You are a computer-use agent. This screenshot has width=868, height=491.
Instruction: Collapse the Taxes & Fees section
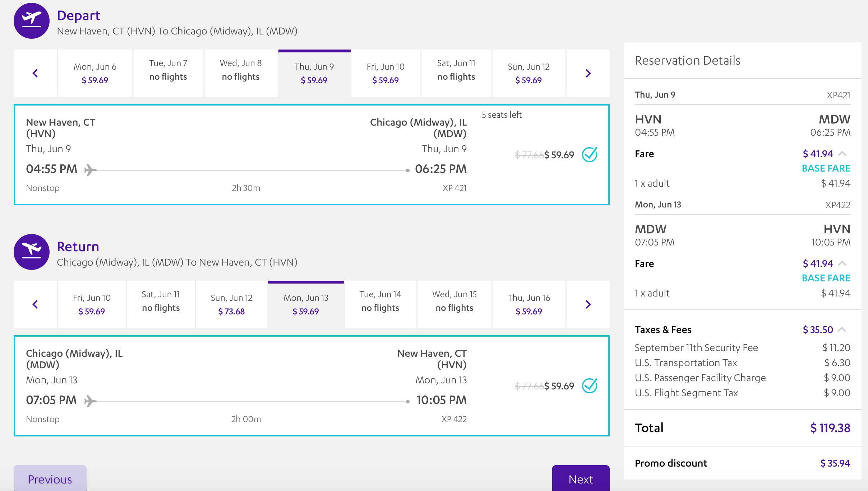[842, 330]
